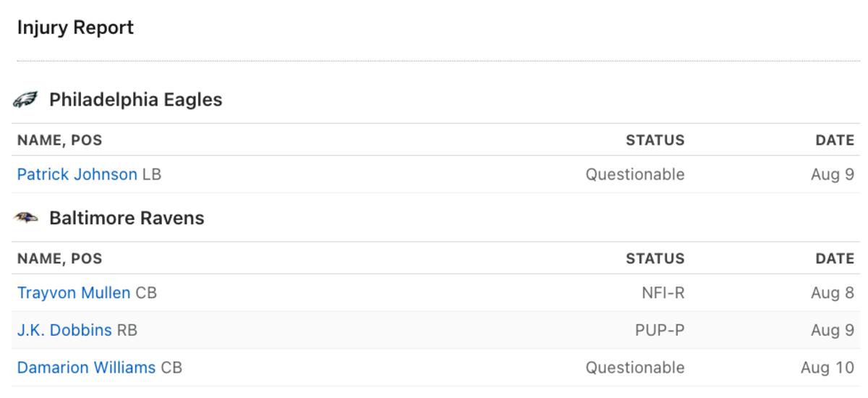Click Ravens table NAME, POS header
The height and width of the screenshot is (398, 868).
tap(59, 258)
